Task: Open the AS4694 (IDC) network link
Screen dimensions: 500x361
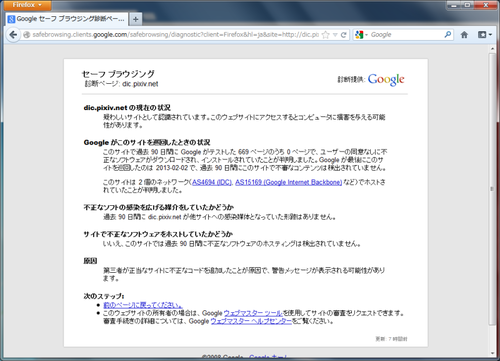Action: (212, 182)
